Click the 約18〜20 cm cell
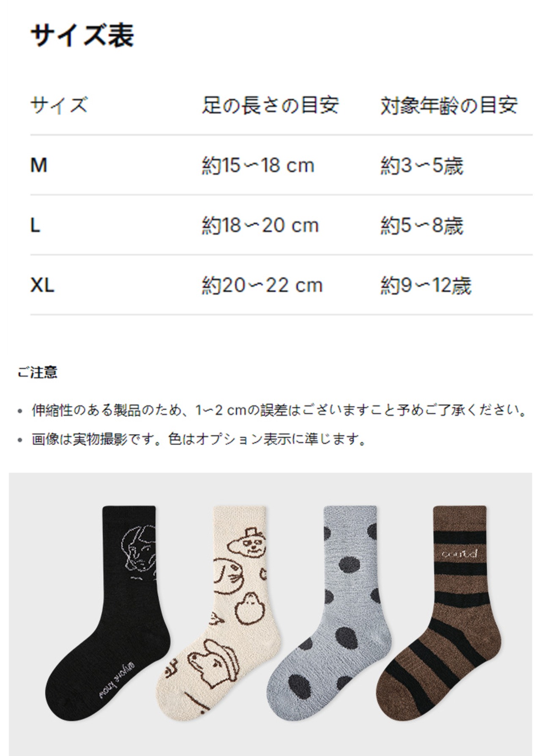The height and width of the screenshot is (756, 541). click(260, 225)
